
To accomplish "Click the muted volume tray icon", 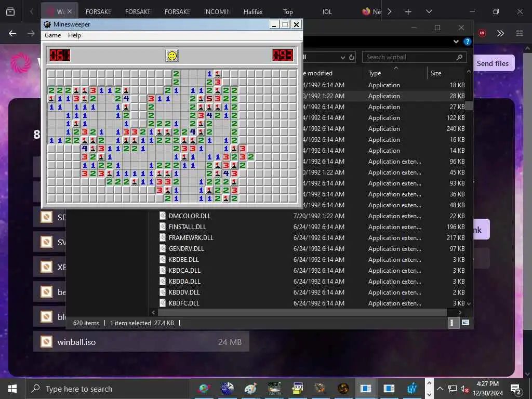I will 464,389.
